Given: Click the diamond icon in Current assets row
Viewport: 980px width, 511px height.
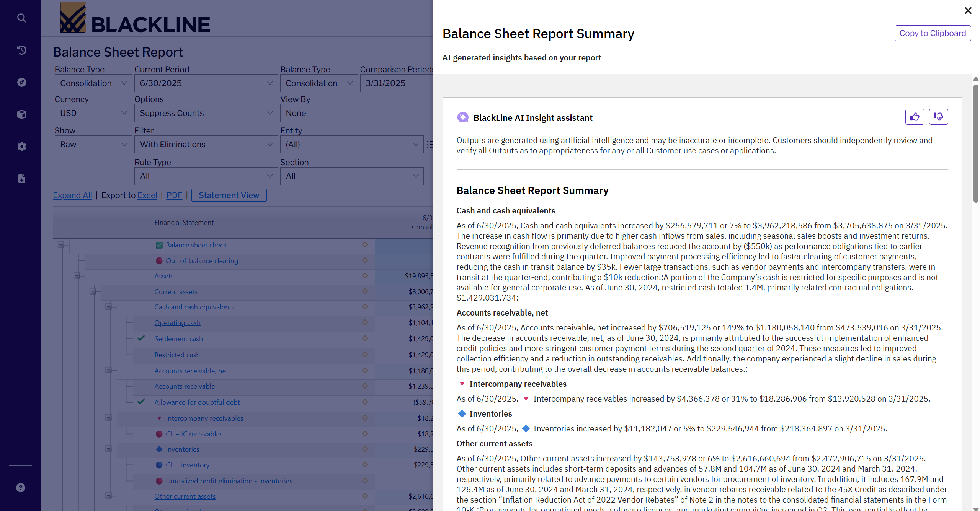Looking at the screenshot, I should pyautogui.click(x=365, y=291).
